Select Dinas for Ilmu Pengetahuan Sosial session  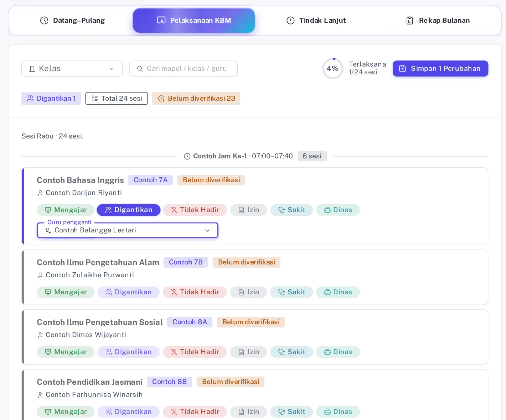point(338,352)
